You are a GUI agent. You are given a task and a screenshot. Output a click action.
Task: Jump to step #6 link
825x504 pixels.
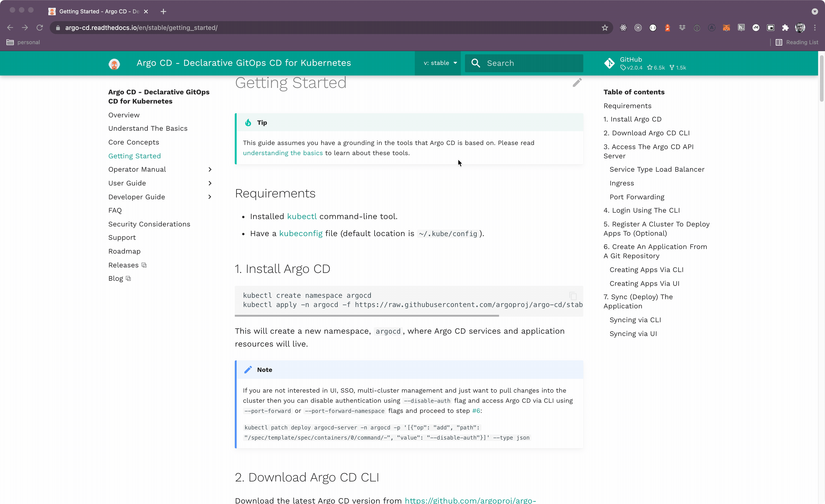(476, 411)
